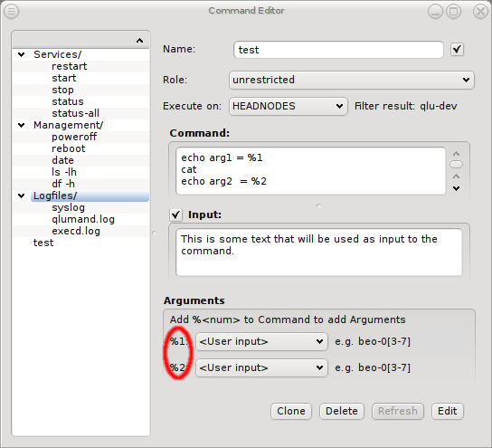Click the Delete button

point(342,411)
